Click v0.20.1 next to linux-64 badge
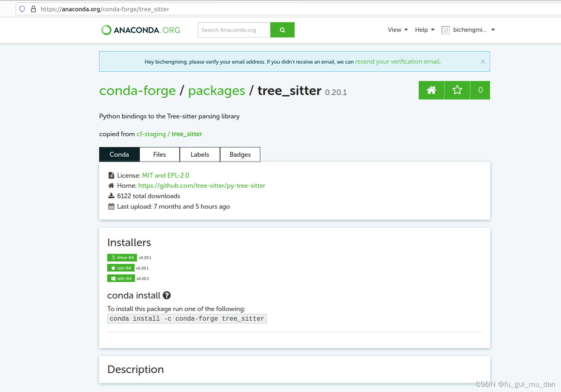 (x=145, y=258)
